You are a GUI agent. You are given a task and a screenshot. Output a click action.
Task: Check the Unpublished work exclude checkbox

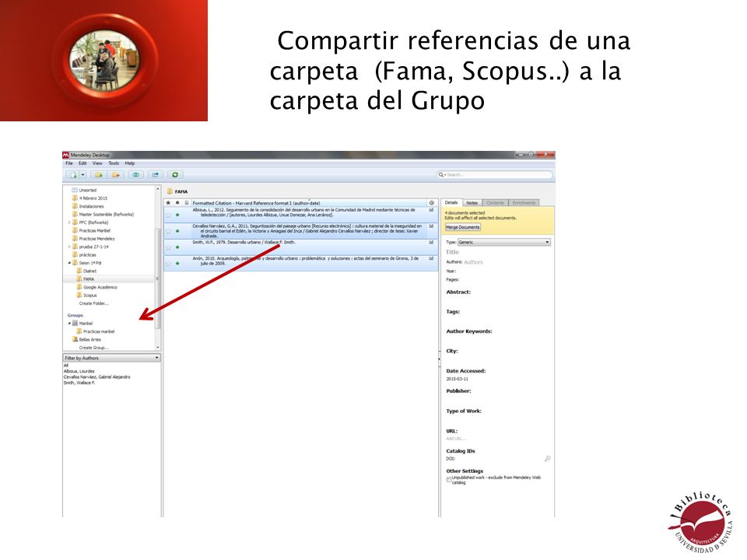click(x=449, y=480)
